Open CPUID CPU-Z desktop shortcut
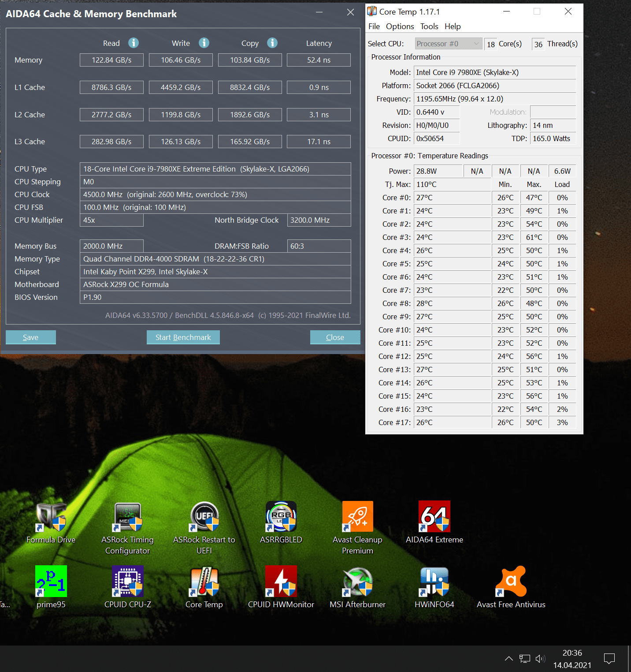 point(128,587)
